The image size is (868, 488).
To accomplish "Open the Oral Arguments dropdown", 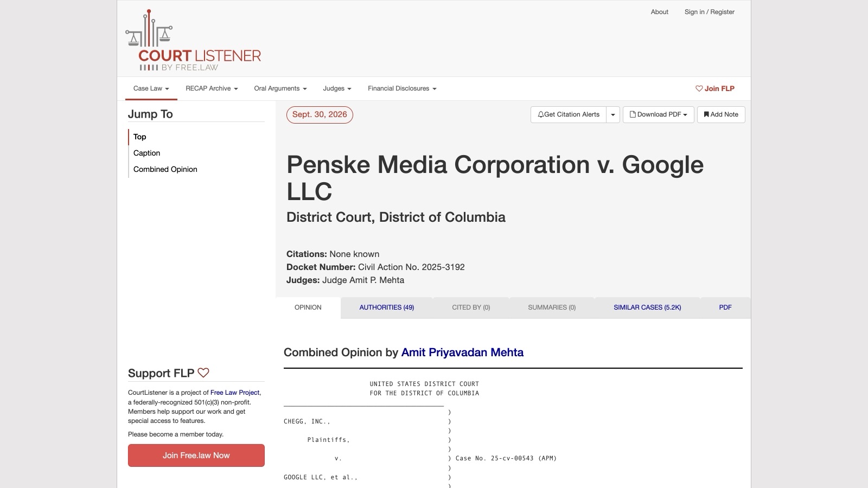I will [x=280, y=88].
